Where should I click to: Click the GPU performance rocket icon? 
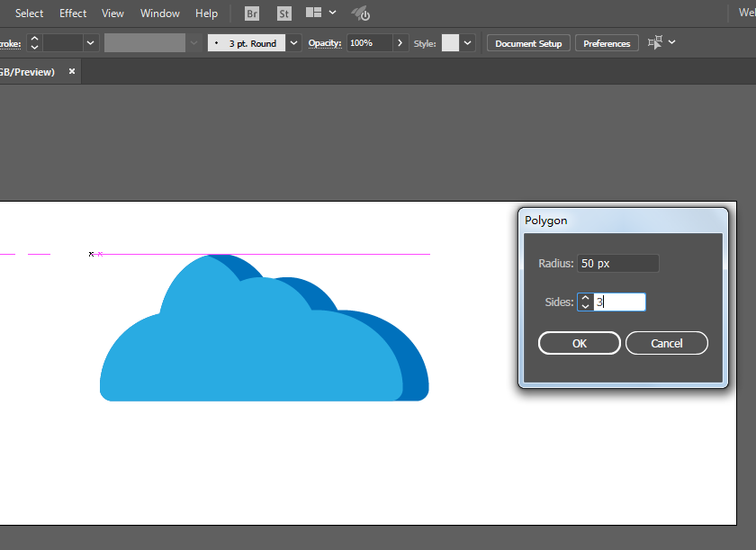point(361,14)
